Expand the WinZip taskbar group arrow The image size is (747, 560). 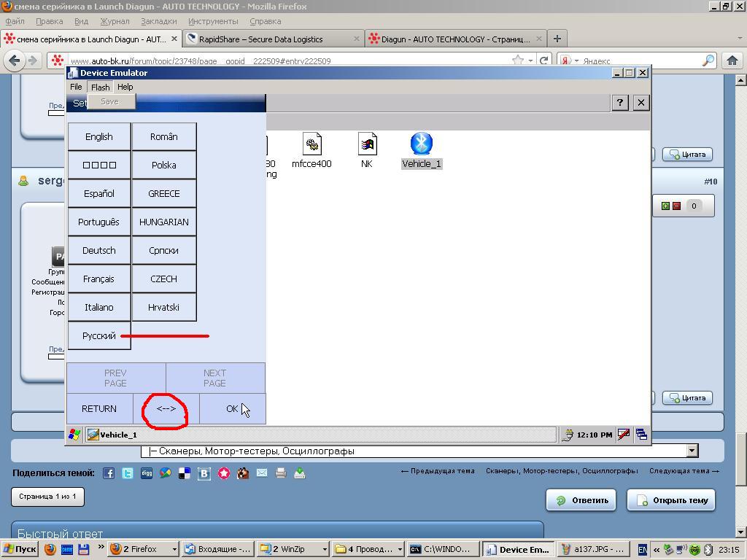[325, 550]
